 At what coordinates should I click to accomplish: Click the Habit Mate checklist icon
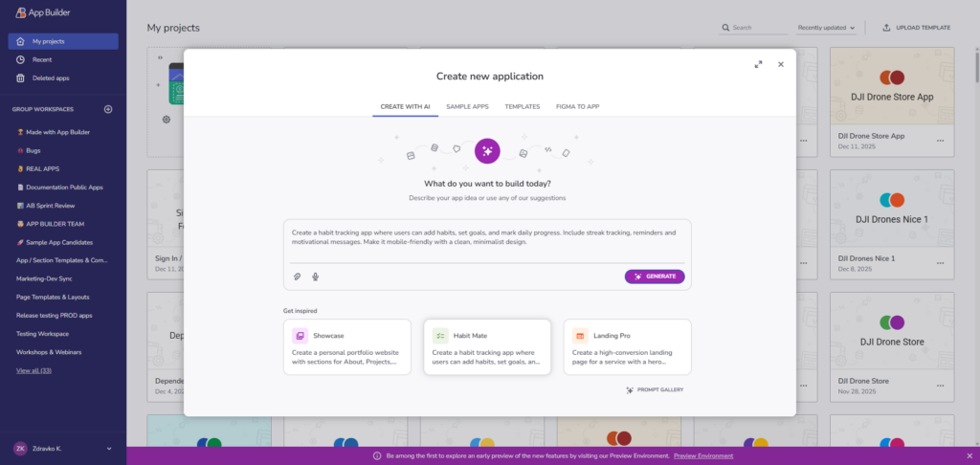(x=440, y=336)
